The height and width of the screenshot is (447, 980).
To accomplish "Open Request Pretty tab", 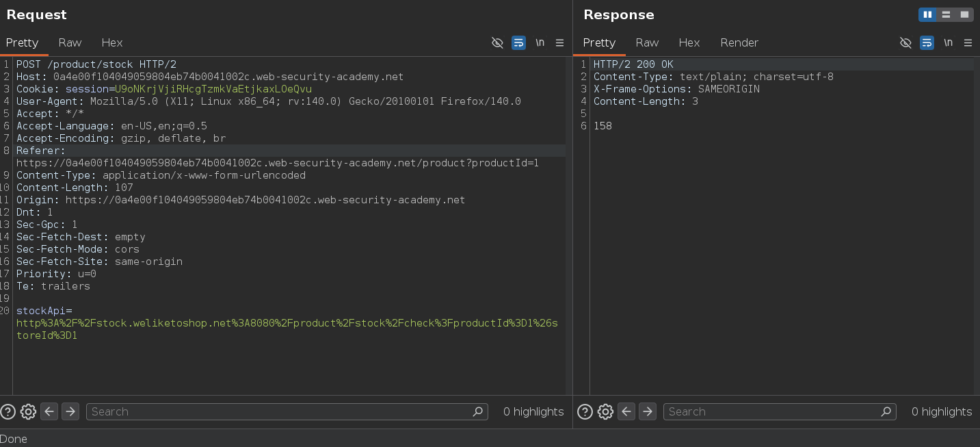I will (23, 42).
